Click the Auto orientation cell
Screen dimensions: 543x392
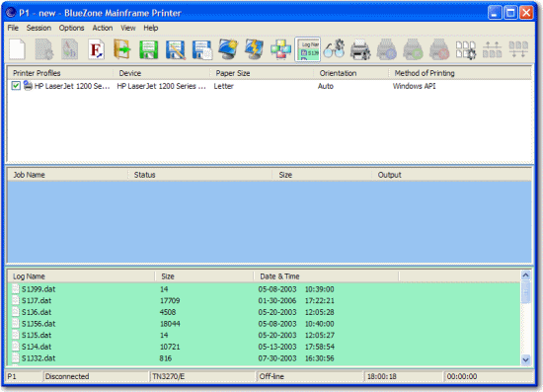point(326,86)
